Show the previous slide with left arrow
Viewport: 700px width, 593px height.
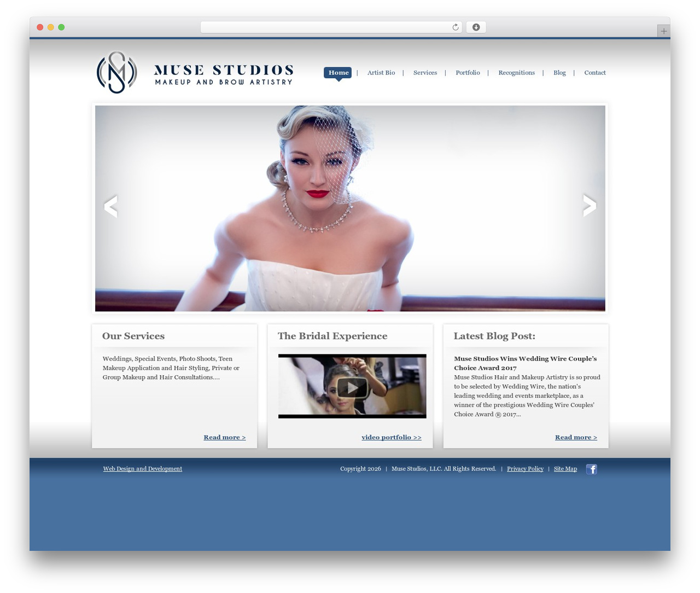tap(110, 206)
